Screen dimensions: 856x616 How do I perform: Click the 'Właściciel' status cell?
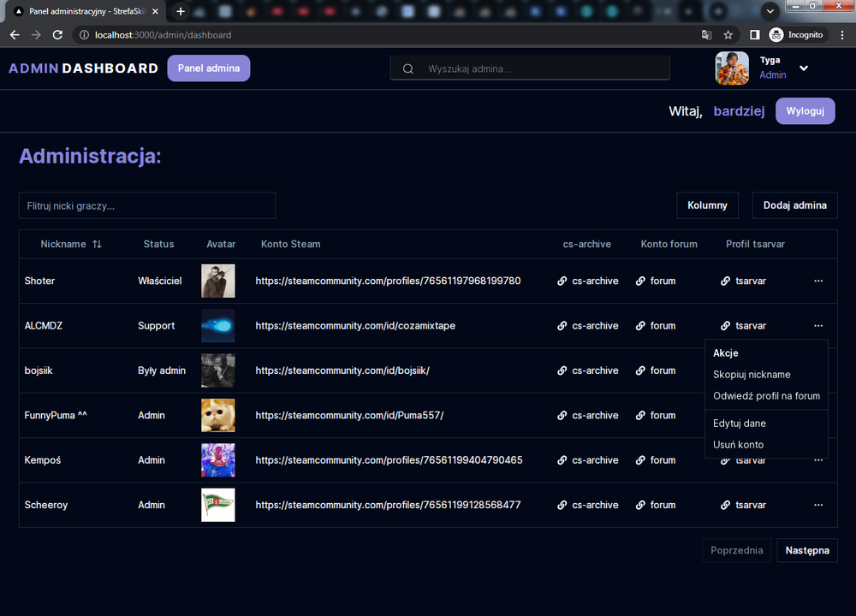point(160,281)
